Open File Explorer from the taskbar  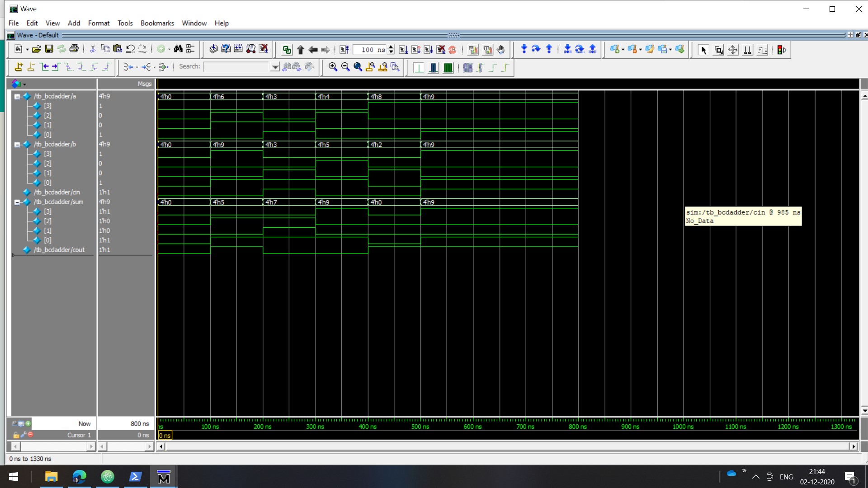coord(51,477)
